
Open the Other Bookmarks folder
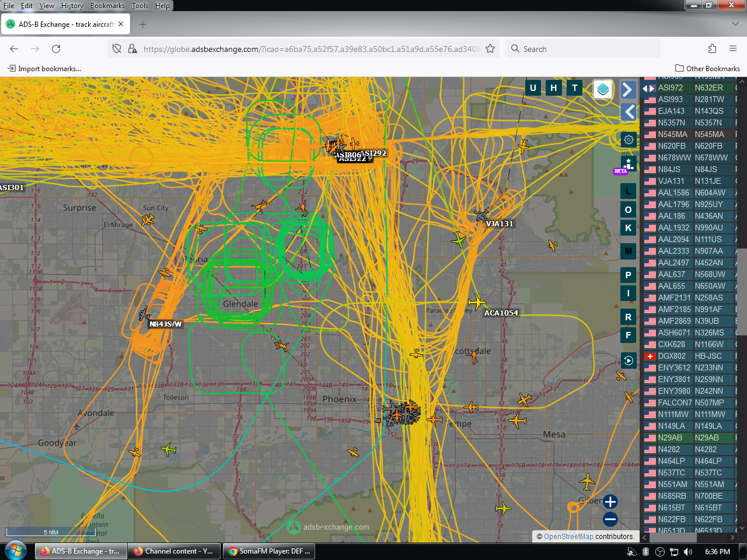[x=707, y=69]
